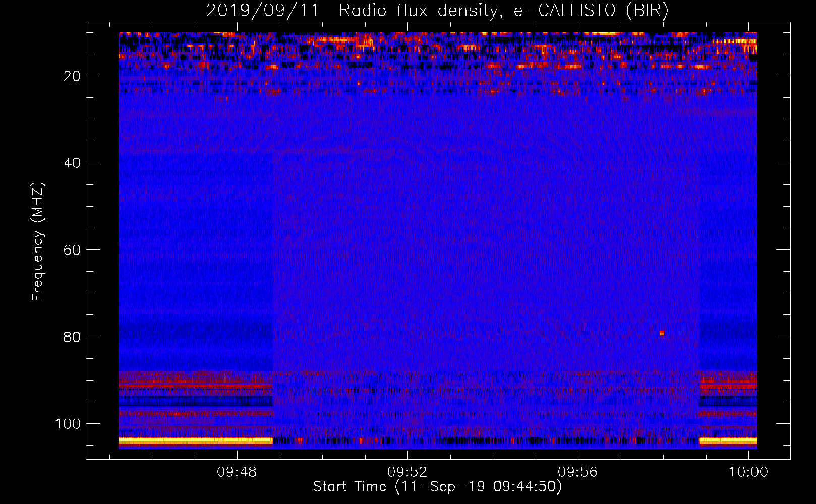The image size is (816, 504).
Task: Click the 20 frequency tick label
Action: 72,76
